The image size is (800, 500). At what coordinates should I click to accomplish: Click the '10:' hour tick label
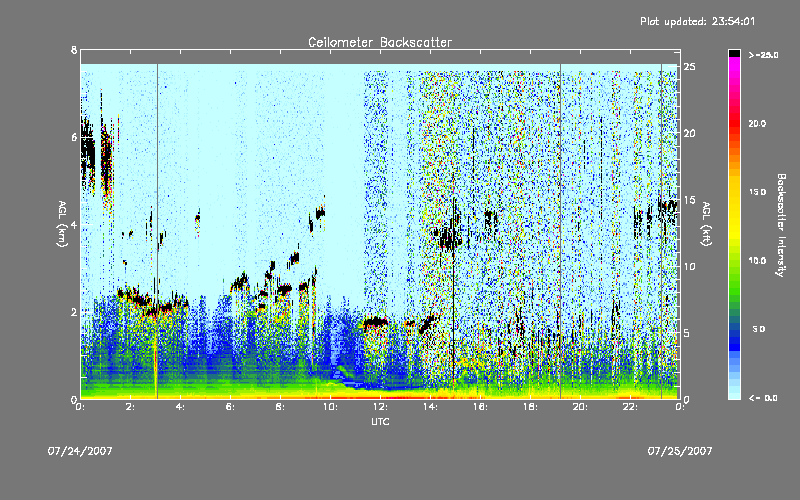(330, 407)
